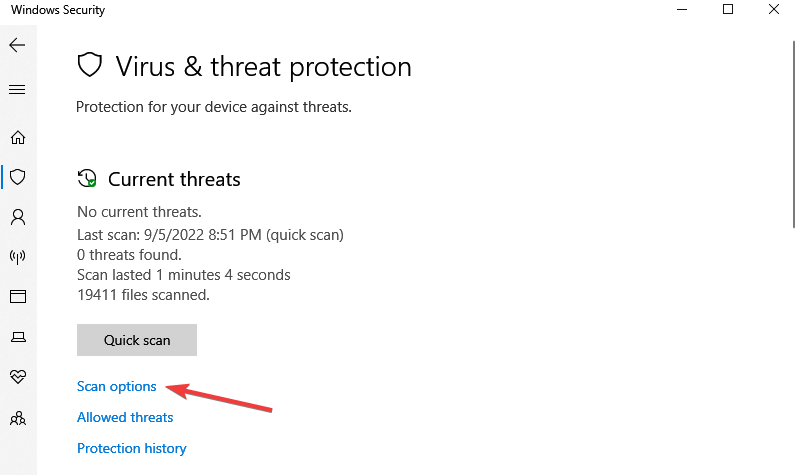Image resolution: width=796 pixels, height=475 pixels.
Task: Start a Quick scan
Action: pos(137,340)
